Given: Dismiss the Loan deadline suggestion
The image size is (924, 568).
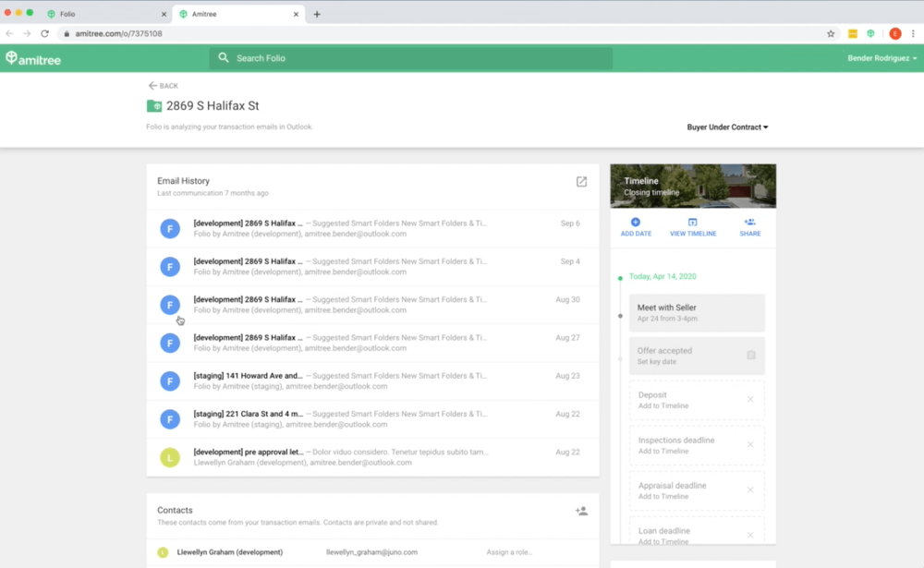Looking at the screenshot, I should [x=750, y=535].
